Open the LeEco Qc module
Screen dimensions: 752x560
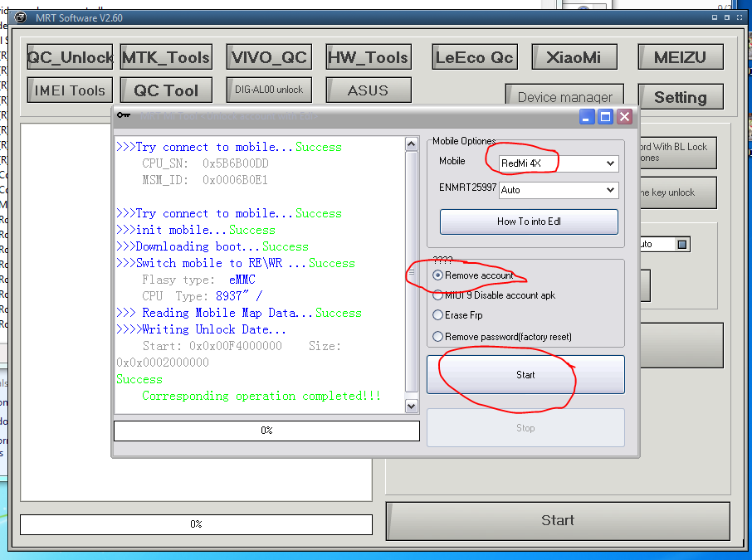click(474, 57)
